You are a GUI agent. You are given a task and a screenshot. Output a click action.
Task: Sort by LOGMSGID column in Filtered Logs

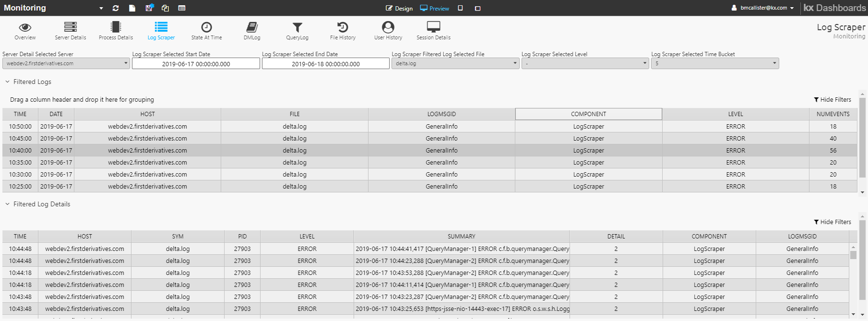pos(441,114)
